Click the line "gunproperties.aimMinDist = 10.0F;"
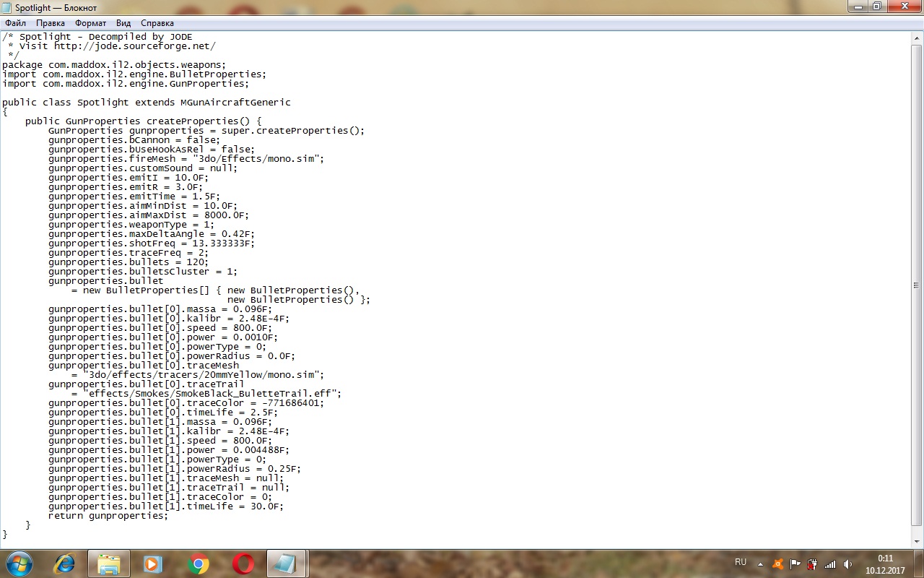 [x=143, y=205]
